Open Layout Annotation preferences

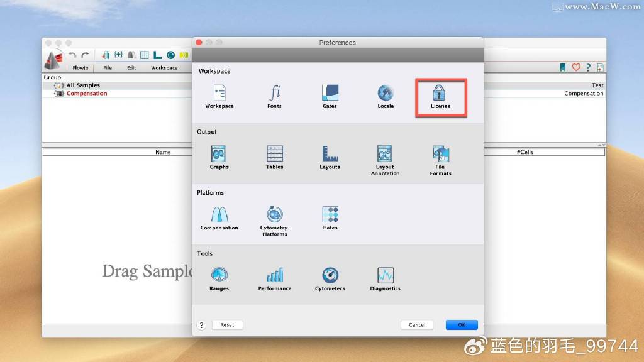(x=385, y=160)
